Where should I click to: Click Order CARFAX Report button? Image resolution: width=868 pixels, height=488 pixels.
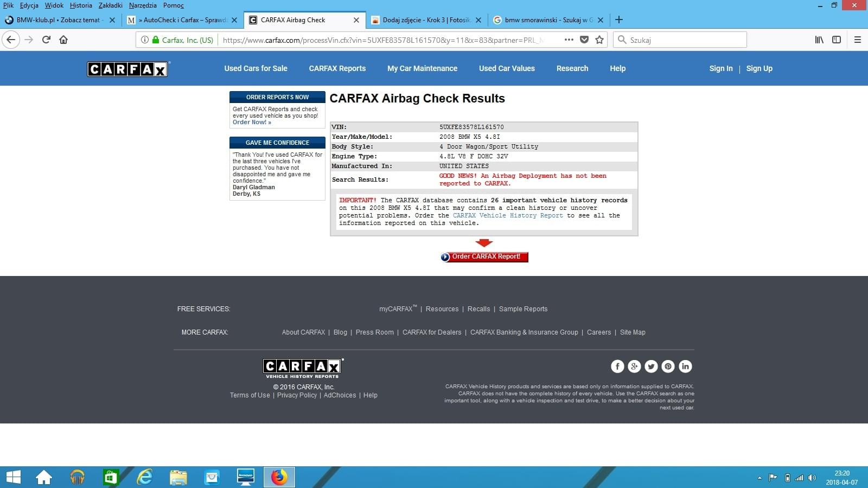[x=484, y=256]
